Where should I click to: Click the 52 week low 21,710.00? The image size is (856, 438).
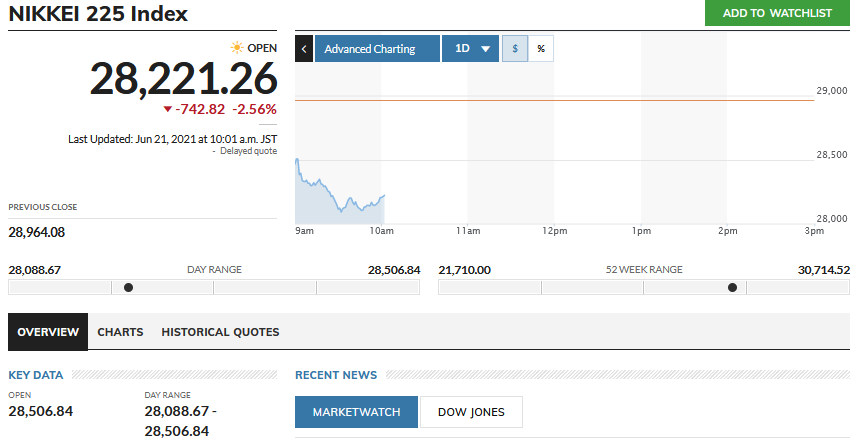pos(465,270)
